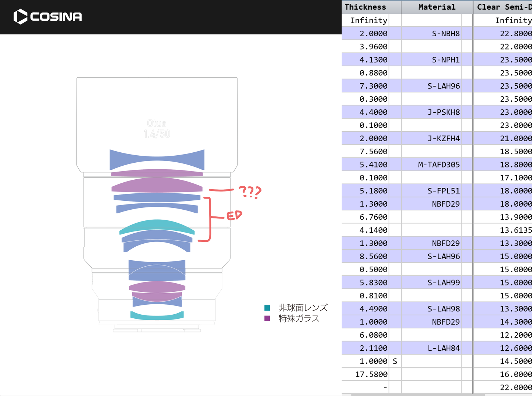This screenshot has width=532, height=396.
Task: Select the J-PSKH8 material cell
Action: click(431, 112)
